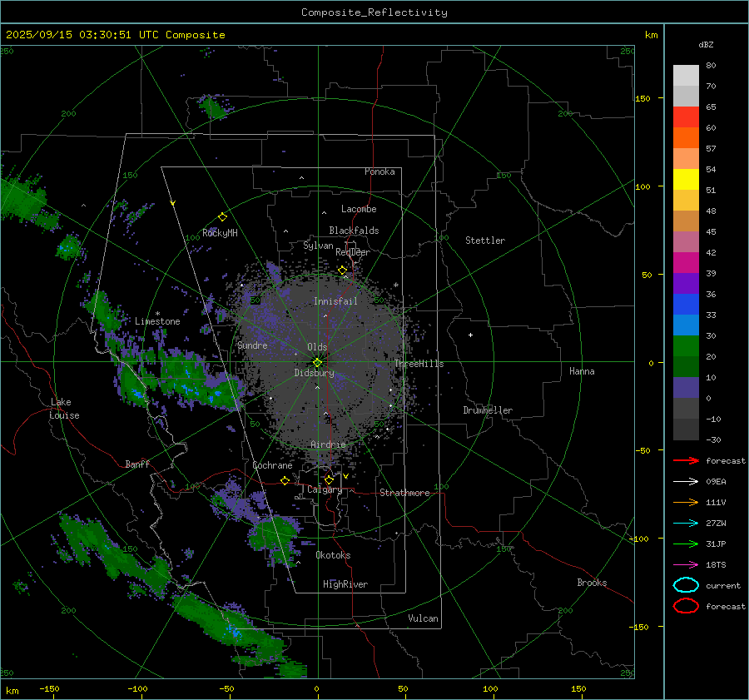Click the yellow diamond marker near RedDeer

tap(342, 271)
